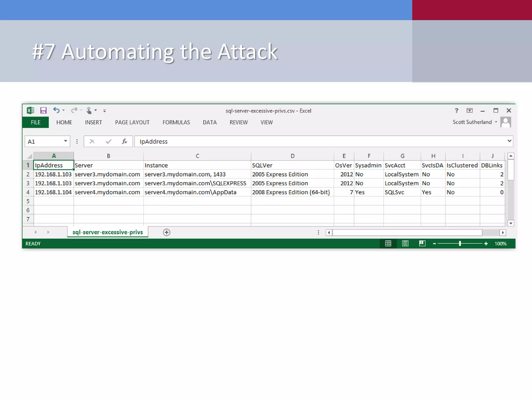The image size is (532, 399).
Task: Click cell server3.mydomain.com, 1433
Action: 197,174
